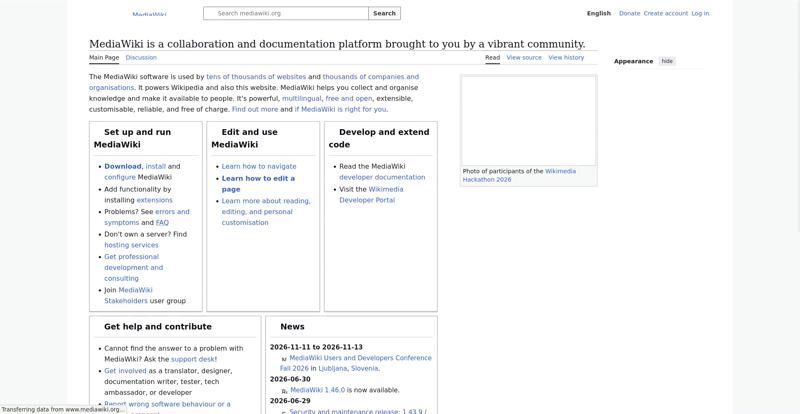Click the hackathon photo thumbnail

529,120
